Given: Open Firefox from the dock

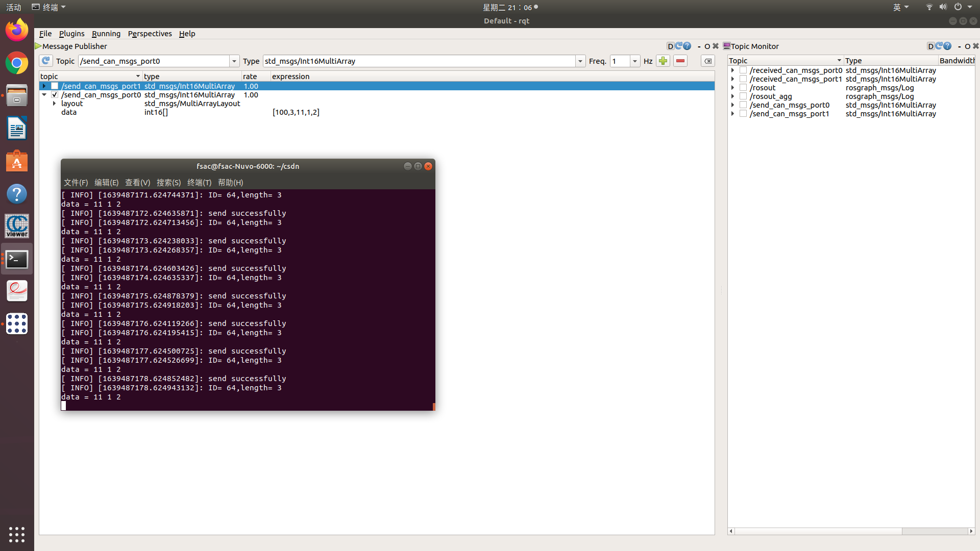Looking at the screenshot, I should tap(17, 30).
